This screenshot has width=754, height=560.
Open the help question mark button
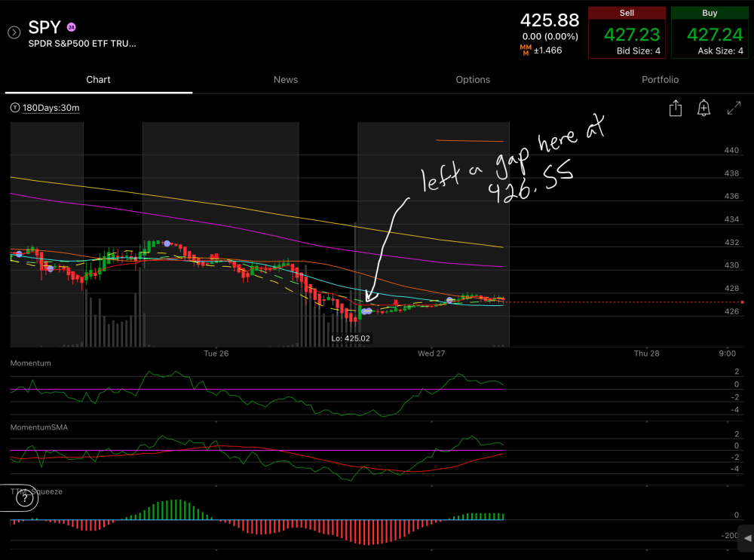pyautogui.click(x=25, y=499)
